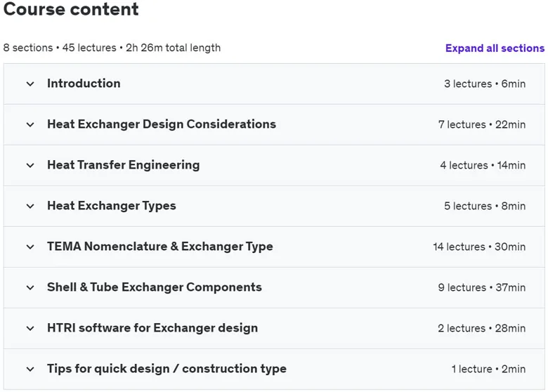
Task: Expand TEMA Nomenclature & Exchanger Type chevron
Action: (30, 247)
